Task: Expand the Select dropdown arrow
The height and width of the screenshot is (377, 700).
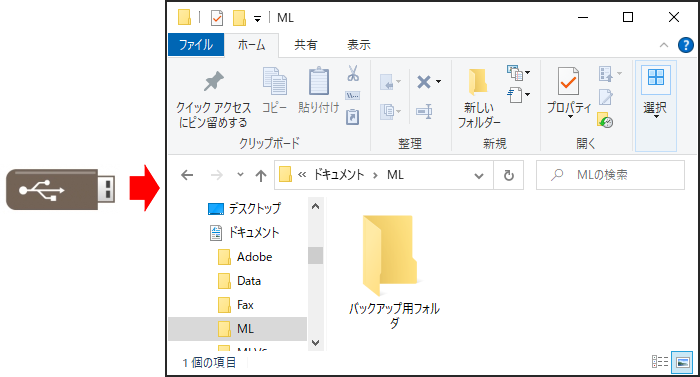Action: [656, 117]
